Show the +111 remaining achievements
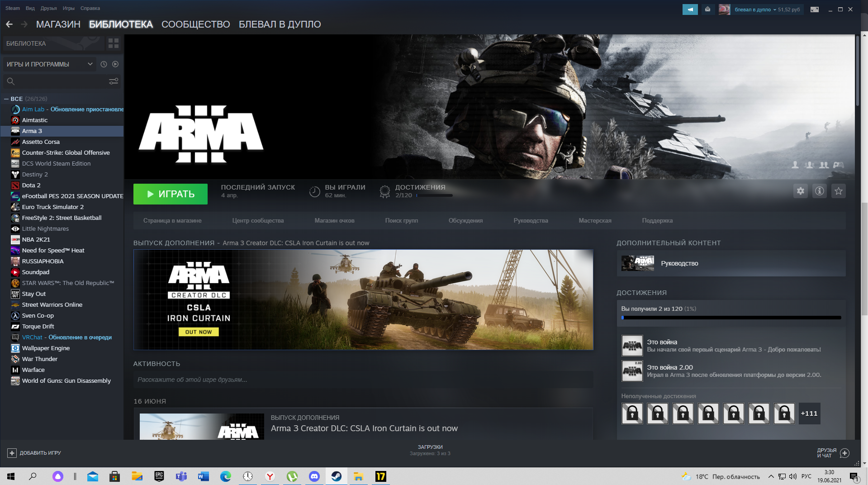The height and width of the screenshot is (485, 868). click(x=809, y=414)
